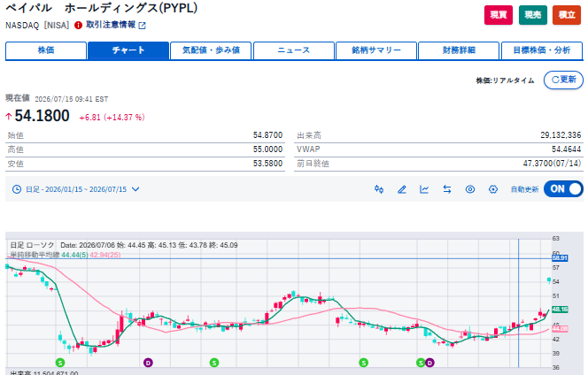Click the red info icon near 取引注意情報
Screen dimensions: 588x375
point(78,25)
